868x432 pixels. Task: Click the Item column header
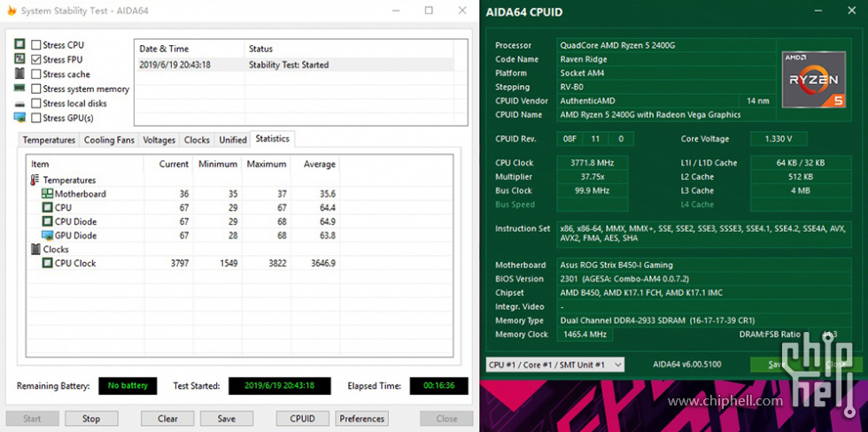pyautogui.click(x=85, y=165)
